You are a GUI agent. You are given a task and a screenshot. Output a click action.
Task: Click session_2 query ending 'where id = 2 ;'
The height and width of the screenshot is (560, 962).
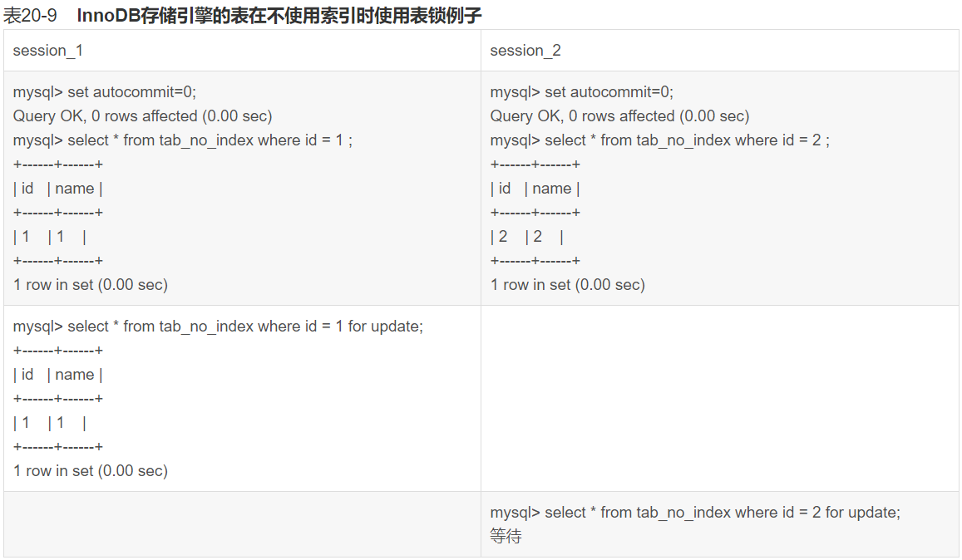[660, 140]
